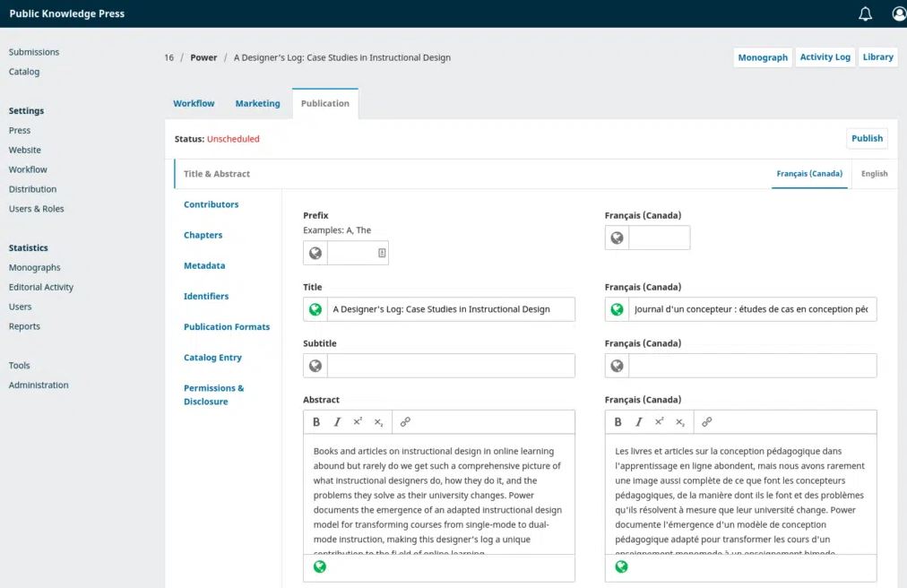Viewport: 907px width, 588px height.
Task: Click green globe beside English Title field
Action: 315,309
